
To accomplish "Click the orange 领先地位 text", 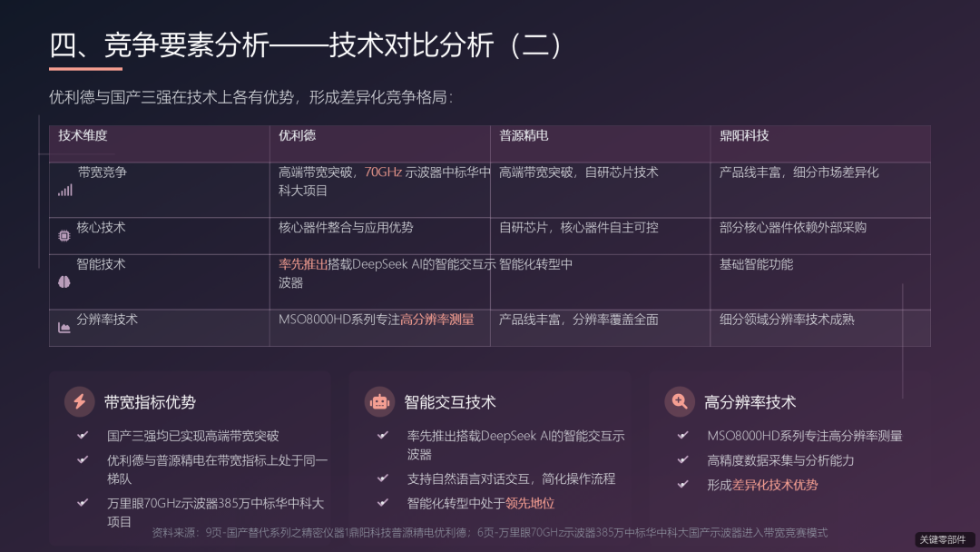I will [530, 503].
